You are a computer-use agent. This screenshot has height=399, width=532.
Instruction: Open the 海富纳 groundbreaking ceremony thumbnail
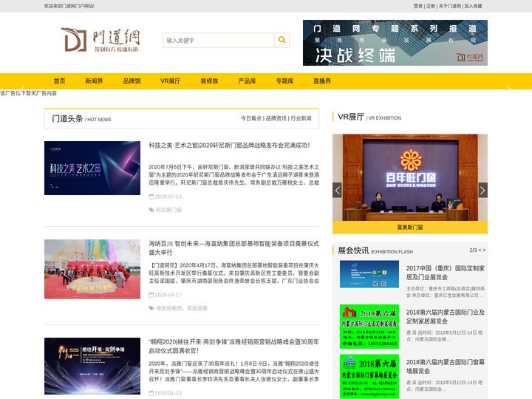tap(92, 269)
